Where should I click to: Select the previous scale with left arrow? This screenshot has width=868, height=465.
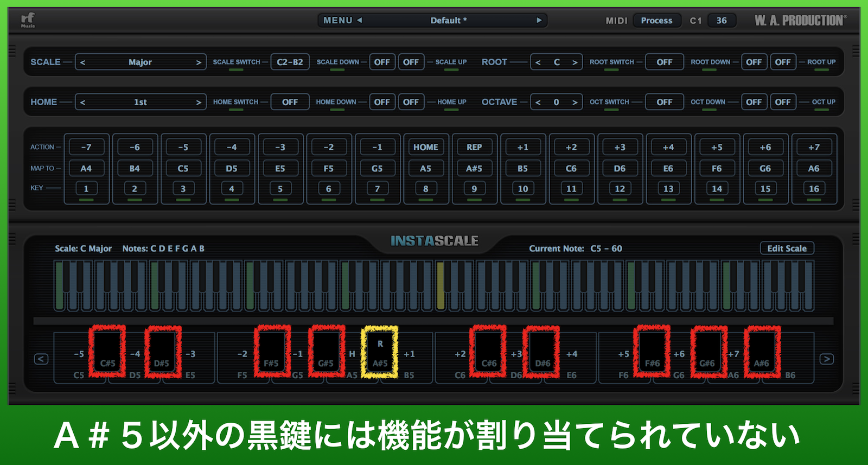[83, 62]
